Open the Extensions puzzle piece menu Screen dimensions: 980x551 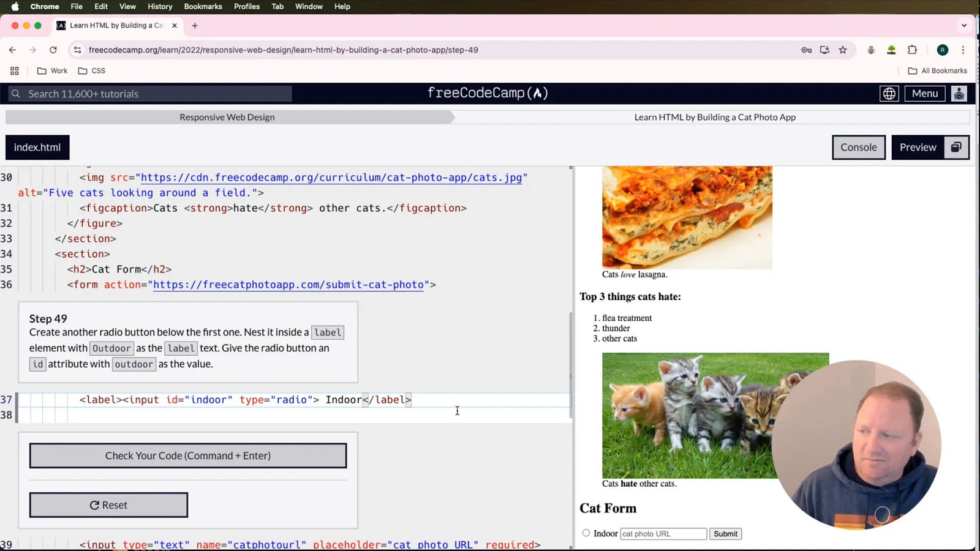point(912,50)
